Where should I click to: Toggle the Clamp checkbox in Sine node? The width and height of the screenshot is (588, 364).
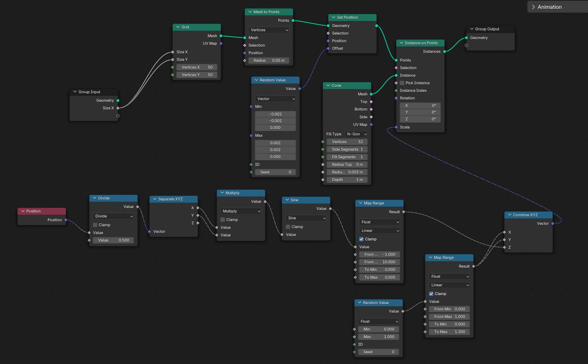[288, 227]
